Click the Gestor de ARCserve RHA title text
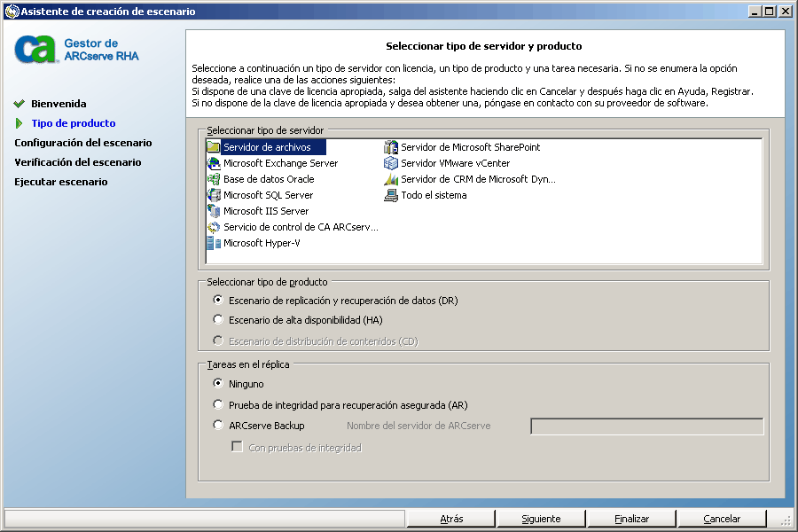This screenshot has height=532, width=798. coord(101,50)
